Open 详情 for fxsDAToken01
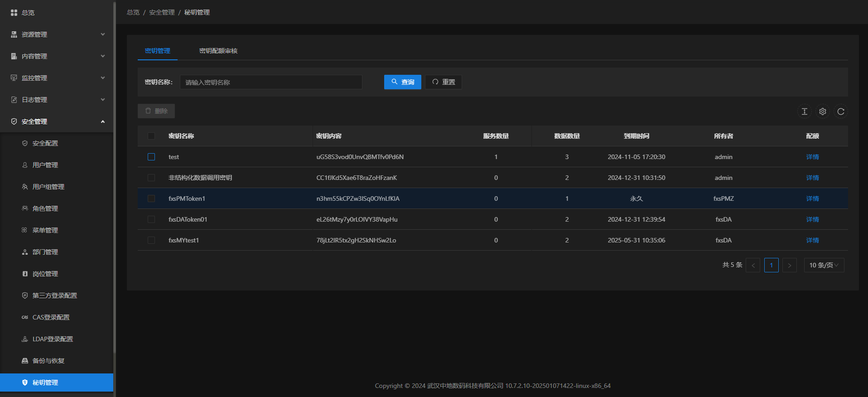 click(x=812, y=219)
